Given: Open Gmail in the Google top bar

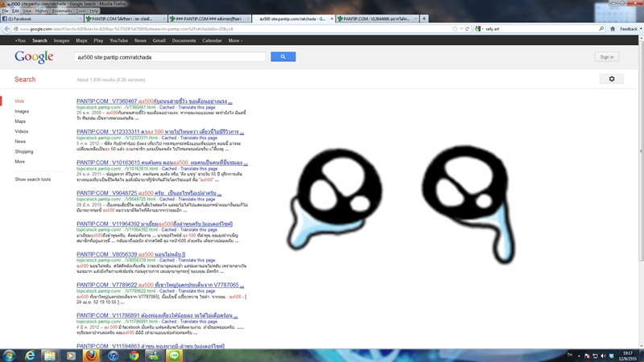Looking at the screenshot, I should tap(159, 41).
